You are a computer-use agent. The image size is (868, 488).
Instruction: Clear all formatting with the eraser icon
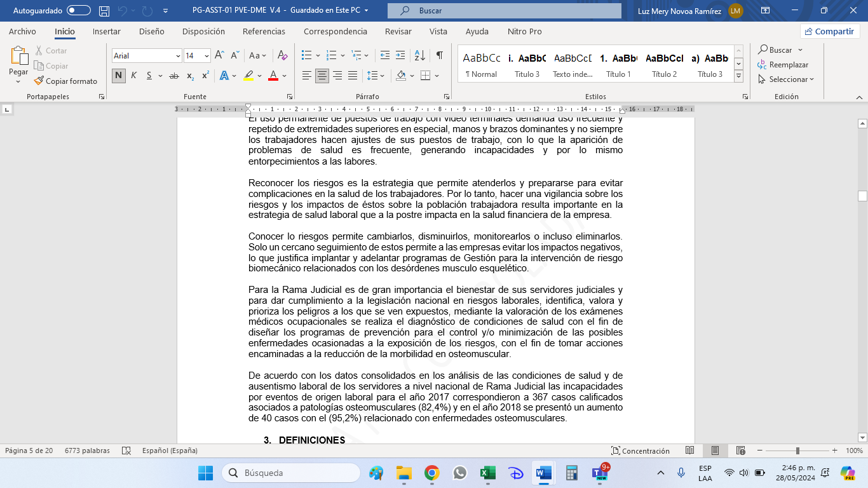pyautogui.click(x=283, y=55)
